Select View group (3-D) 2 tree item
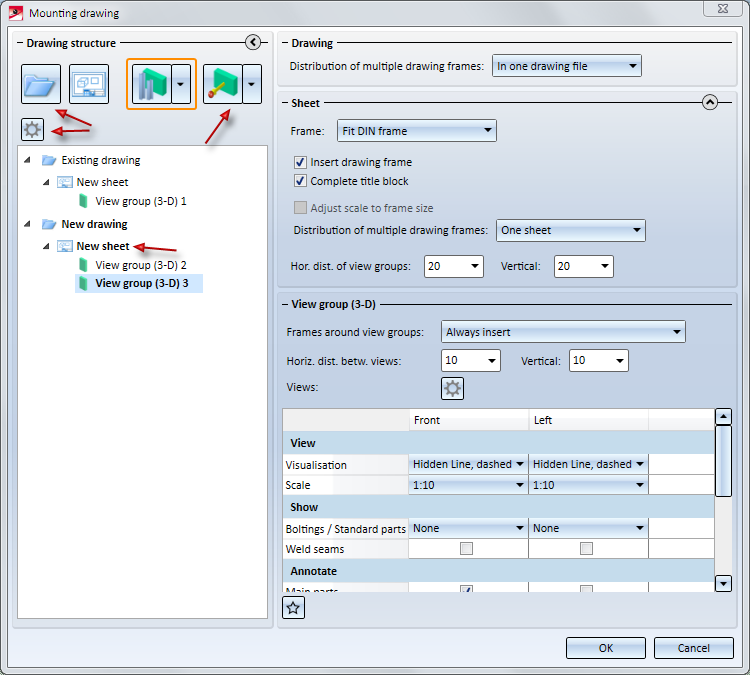 141,265
